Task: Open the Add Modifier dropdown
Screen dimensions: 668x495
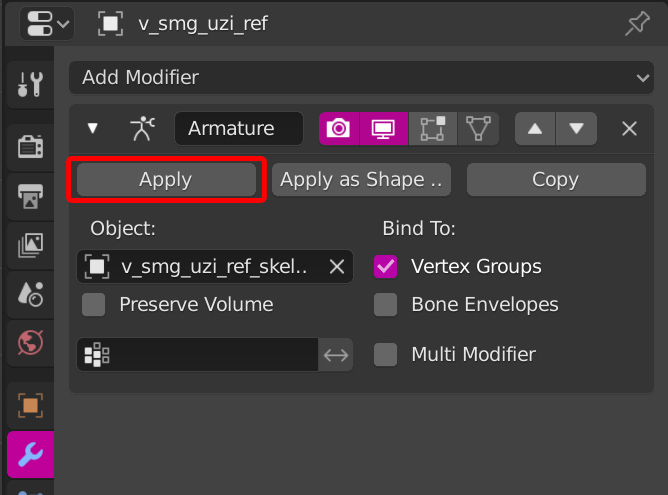Action: 361,77
